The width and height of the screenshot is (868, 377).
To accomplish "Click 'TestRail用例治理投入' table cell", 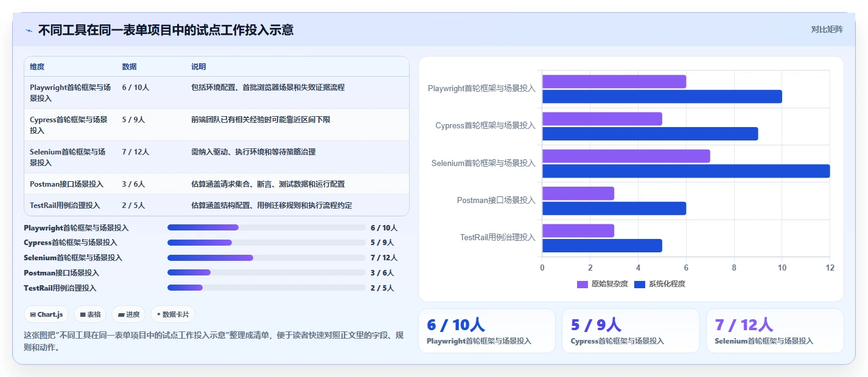I will (65, 206).
